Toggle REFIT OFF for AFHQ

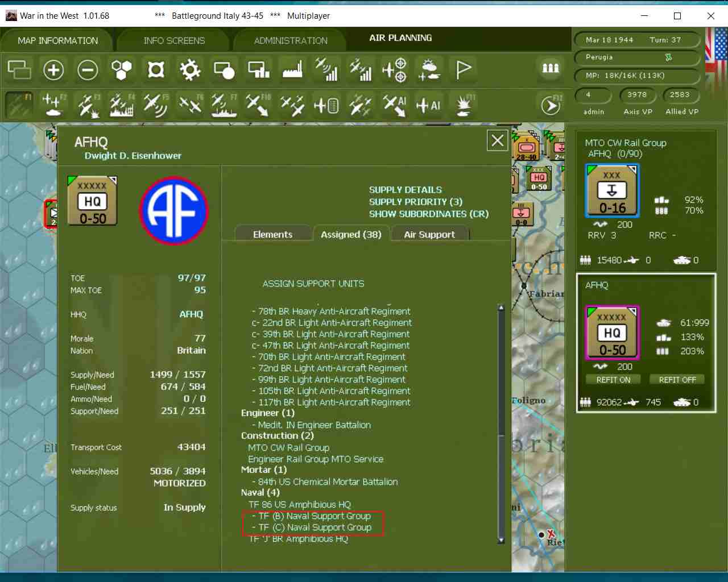[677, 380]
